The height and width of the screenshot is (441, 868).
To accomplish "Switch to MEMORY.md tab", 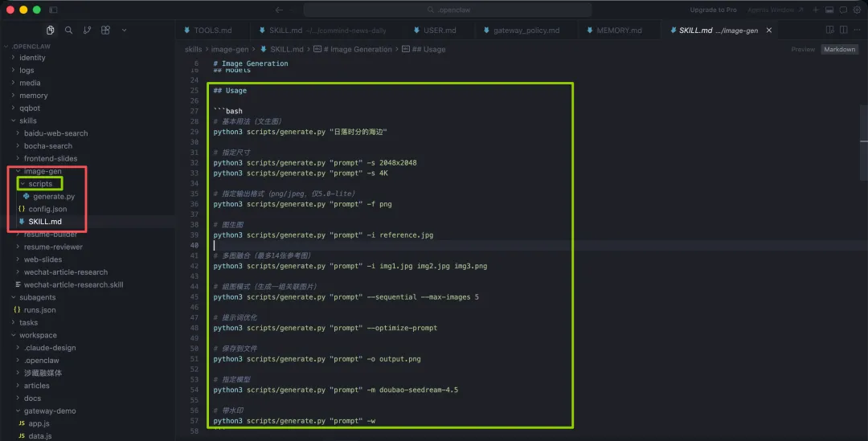I will [619, 31].
